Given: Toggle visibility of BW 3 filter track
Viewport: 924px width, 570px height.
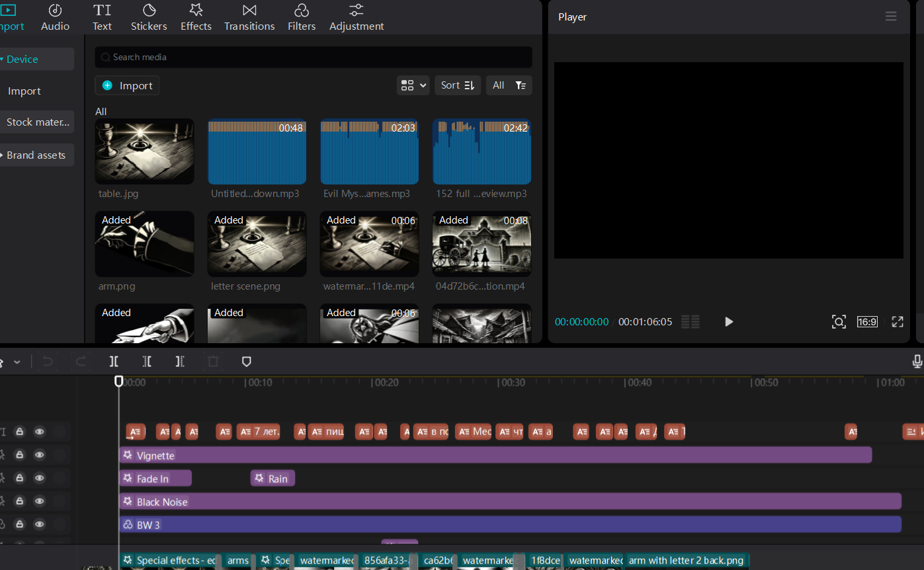Looking at the screenshot, I should click(x=40, y=524).
